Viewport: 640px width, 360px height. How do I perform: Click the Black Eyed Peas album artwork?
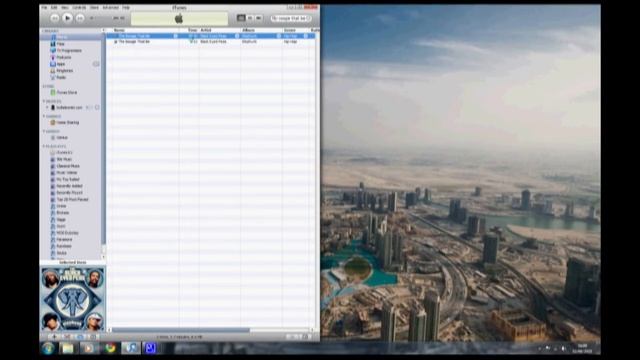click(x=73, y=299)
